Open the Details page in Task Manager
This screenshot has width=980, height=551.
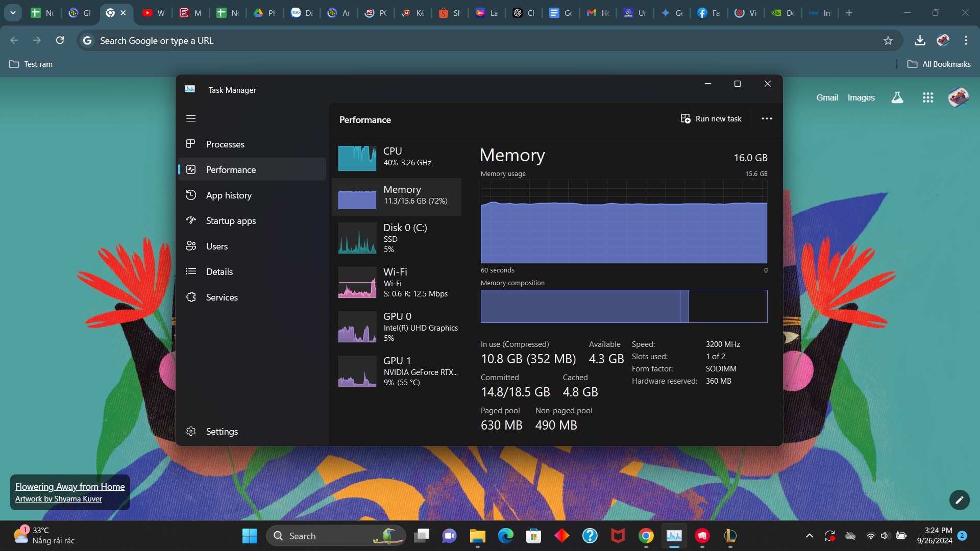[252, 272]
